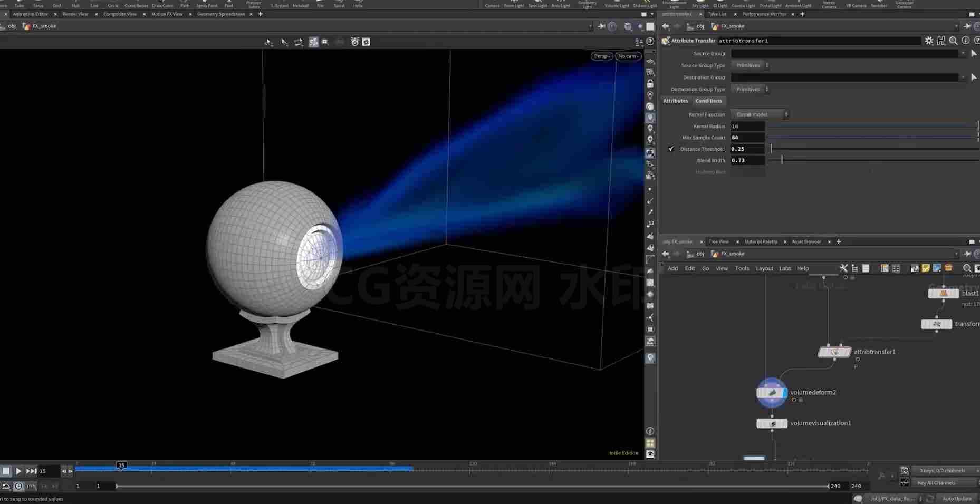Open the Persp viewport menu

601,56
